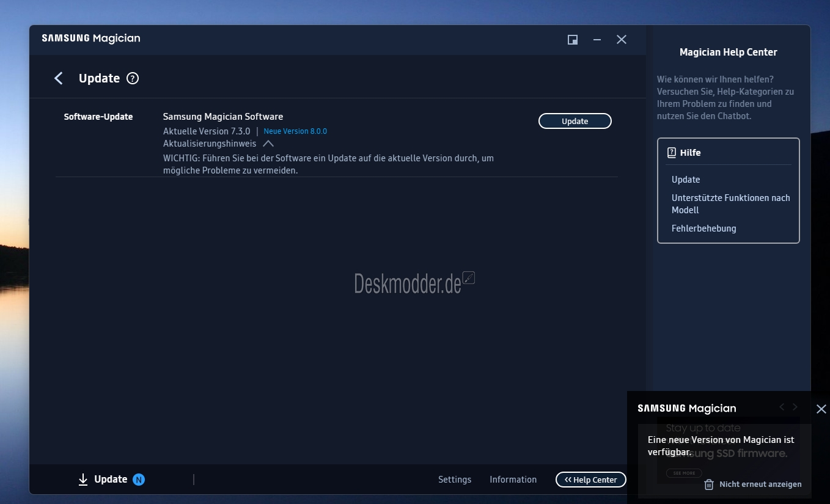Open the Fehlerbehebung help topic
The width and height of the screenshot is (830, 504).
(x=703, y=228)
